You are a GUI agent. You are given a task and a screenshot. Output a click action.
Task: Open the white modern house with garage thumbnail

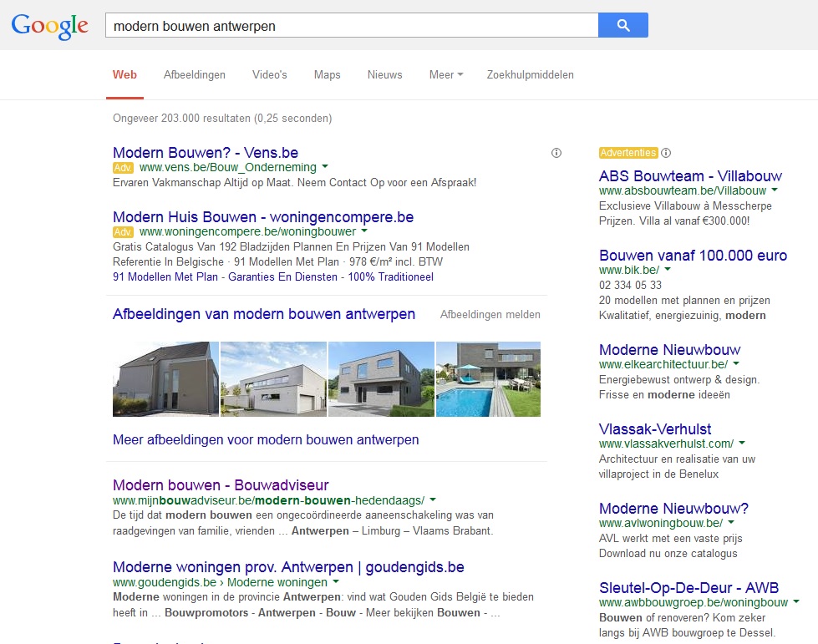(274, 379)
